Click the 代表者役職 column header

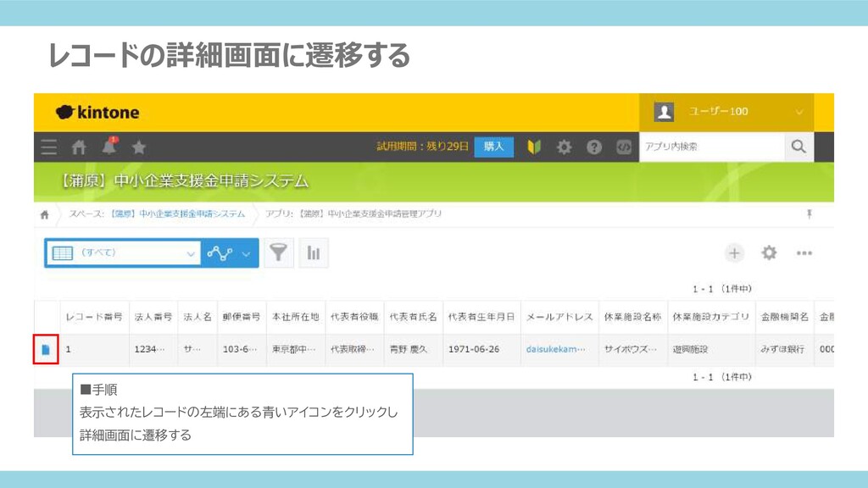point(354,317)
